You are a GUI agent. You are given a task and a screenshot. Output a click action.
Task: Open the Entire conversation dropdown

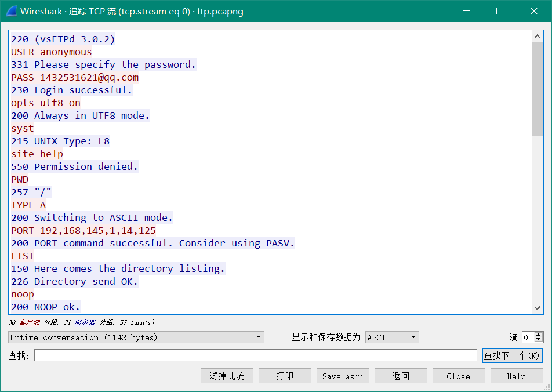136,337
